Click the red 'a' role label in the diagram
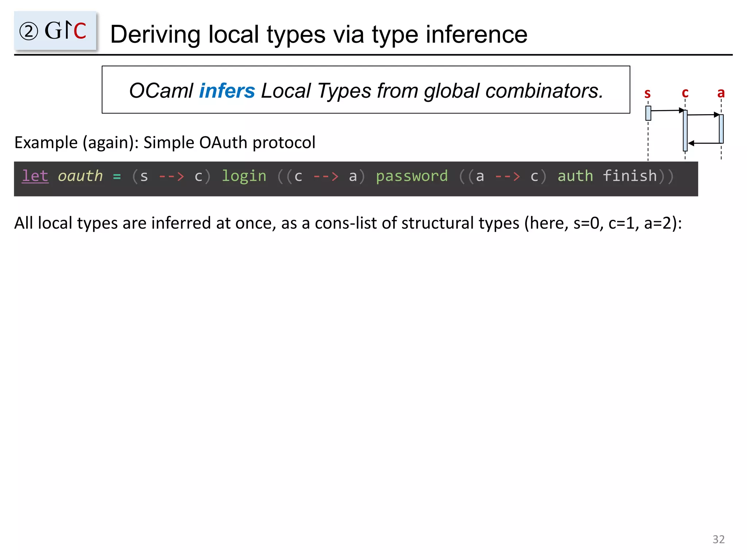 [x=721, y=93]
